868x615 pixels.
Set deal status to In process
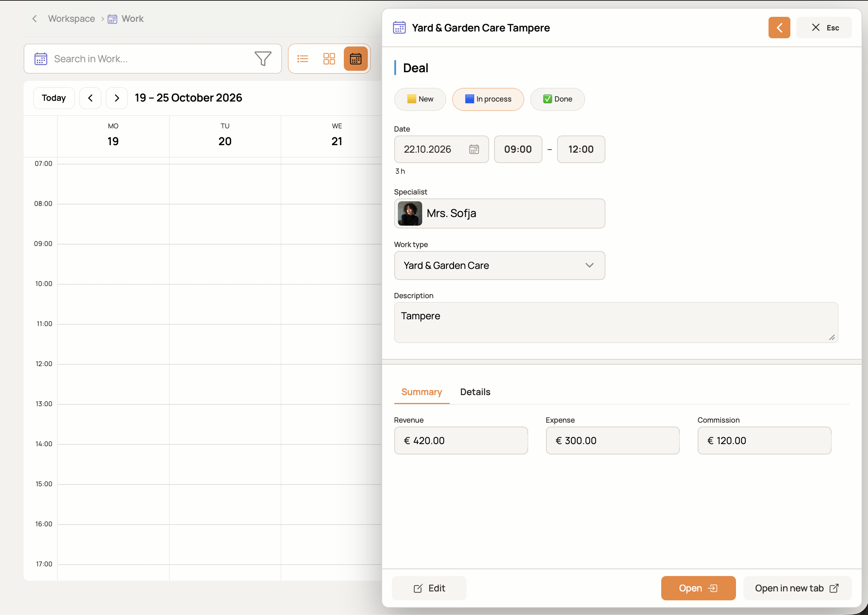[488, 99]
